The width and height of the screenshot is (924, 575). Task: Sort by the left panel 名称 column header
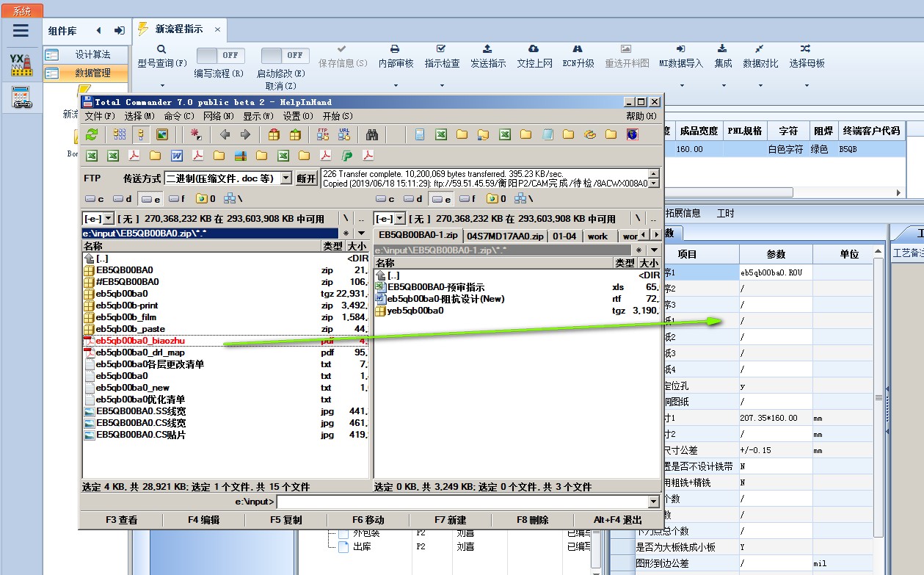[202, 246]
